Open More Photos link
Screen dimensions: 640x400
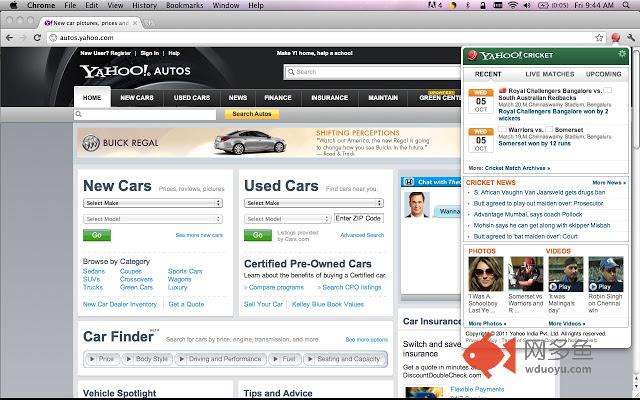[487, 324]
